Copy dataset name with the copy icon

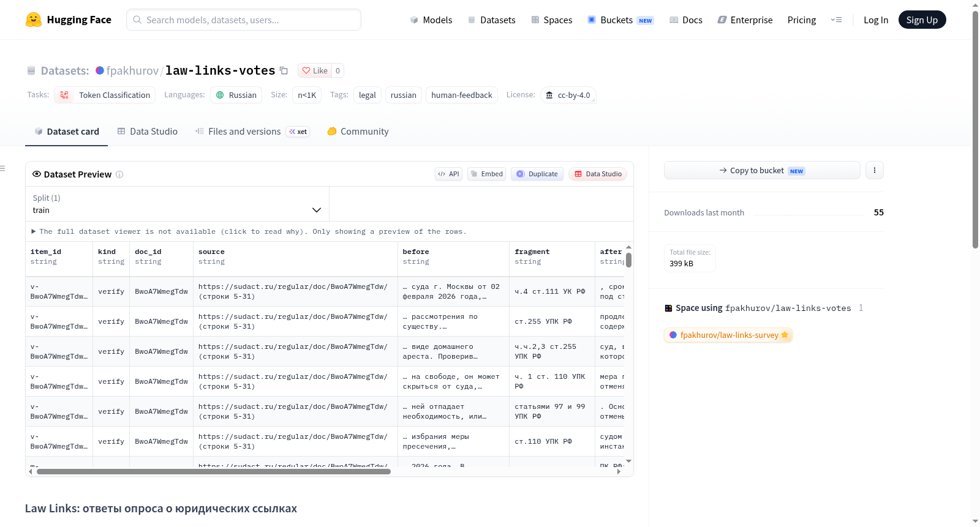284,70
